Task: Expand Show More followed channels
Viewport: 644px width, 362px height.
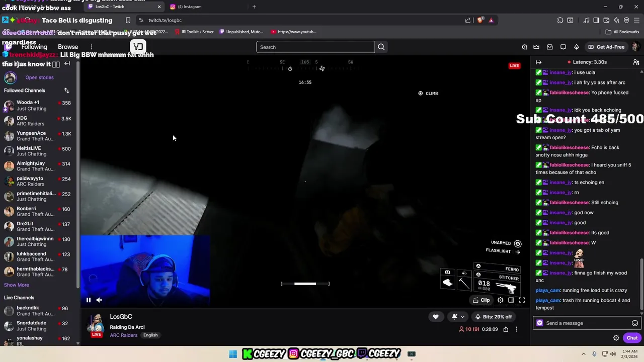Action: (17, 285)
